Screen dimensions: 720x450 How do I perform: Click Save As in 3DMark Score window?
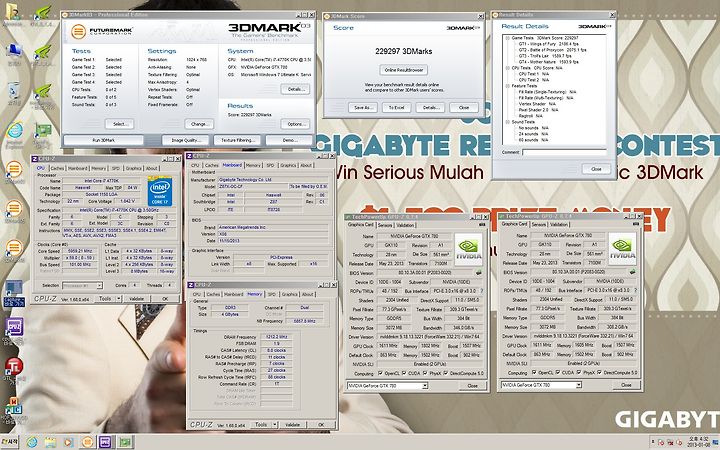point(363,107)
